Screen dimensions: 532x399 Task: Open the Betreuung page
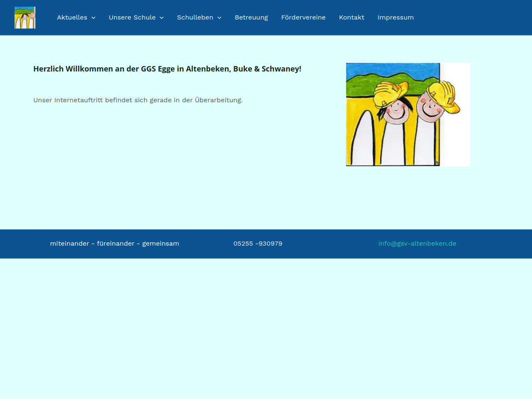251,17
